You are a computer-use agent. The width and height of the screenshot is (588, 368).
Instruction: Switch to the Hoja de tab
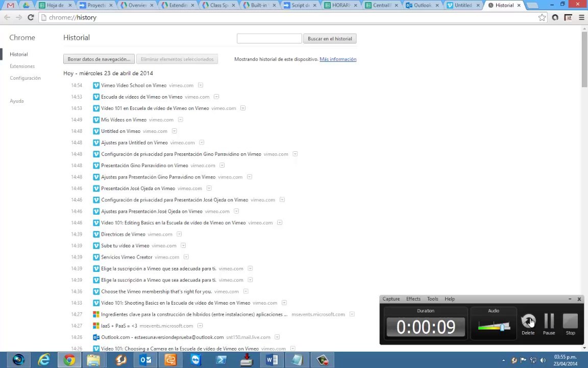tap(56, 5)
